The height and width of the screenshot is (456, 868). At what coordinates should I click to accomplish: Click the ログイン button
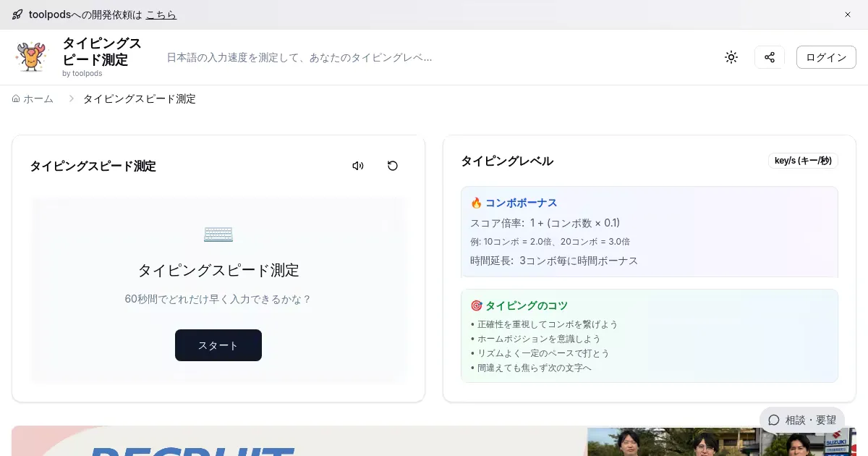pos(825,57)
